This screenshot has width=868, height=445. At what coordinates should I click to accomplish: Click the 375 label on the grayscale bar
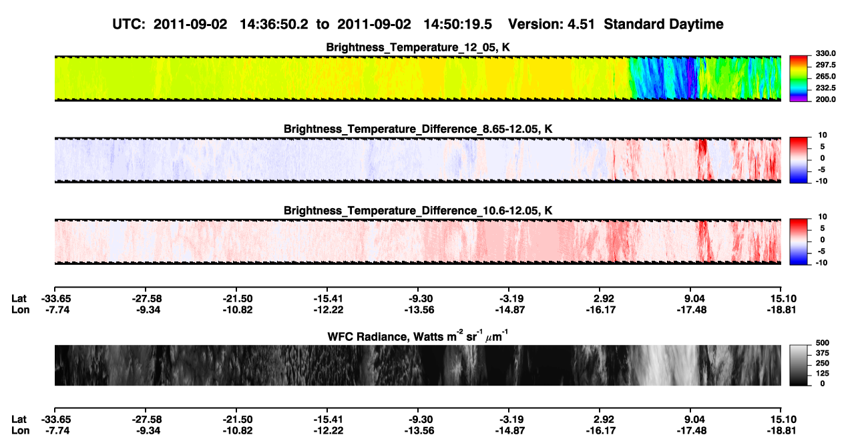click(x=823, y=353)
